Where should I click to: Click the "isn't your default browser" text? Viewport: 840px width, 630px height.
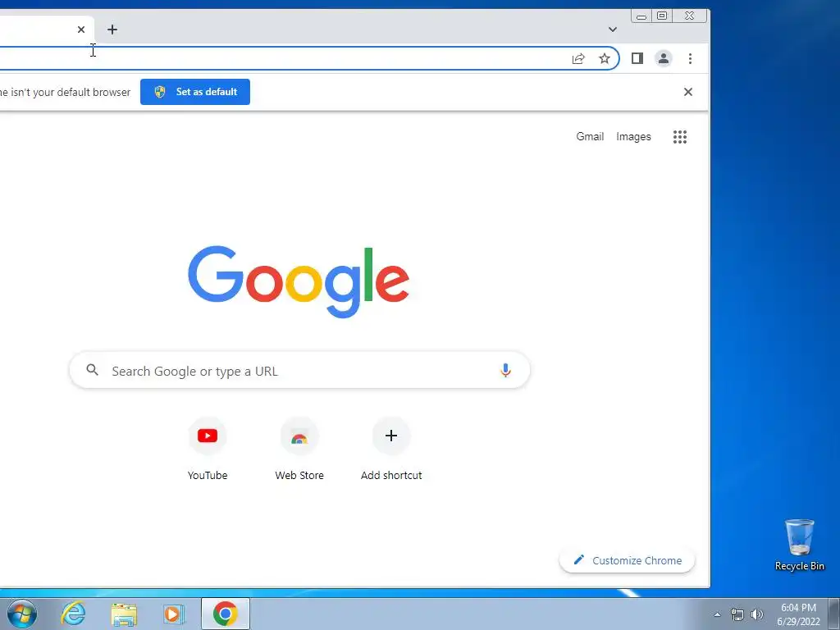71,92
